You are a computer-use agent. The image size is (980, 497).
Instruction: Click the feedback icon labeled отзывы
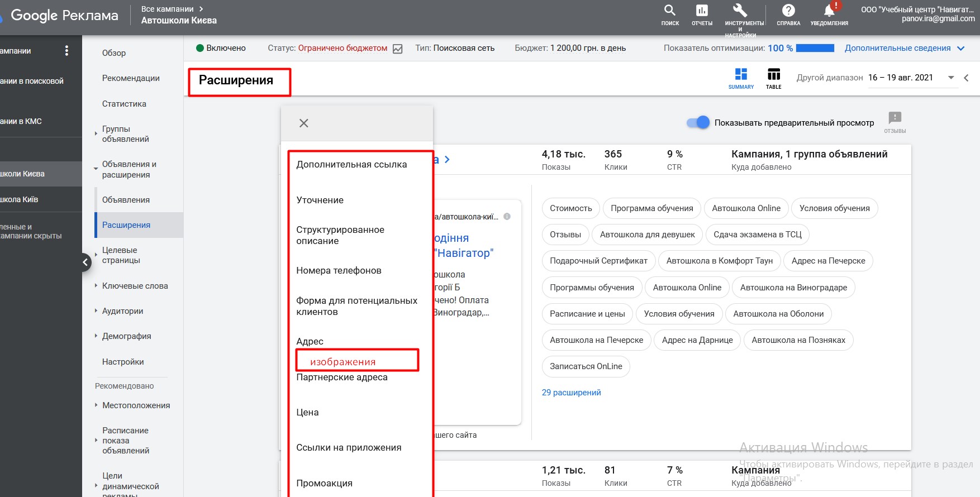click(x=895, y=118)
